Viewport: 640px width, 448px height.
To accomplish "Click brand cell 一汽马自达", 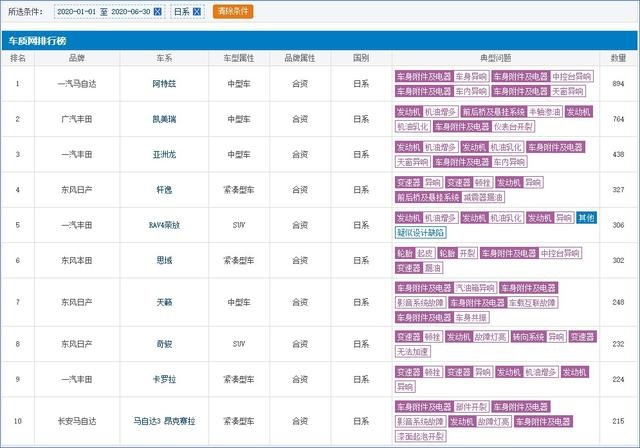I will coord(77,84).
